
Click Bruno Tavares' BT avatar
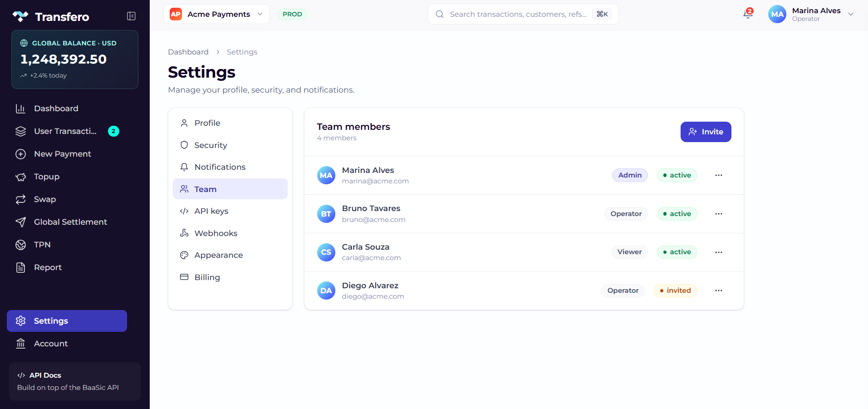pos(326,214)
